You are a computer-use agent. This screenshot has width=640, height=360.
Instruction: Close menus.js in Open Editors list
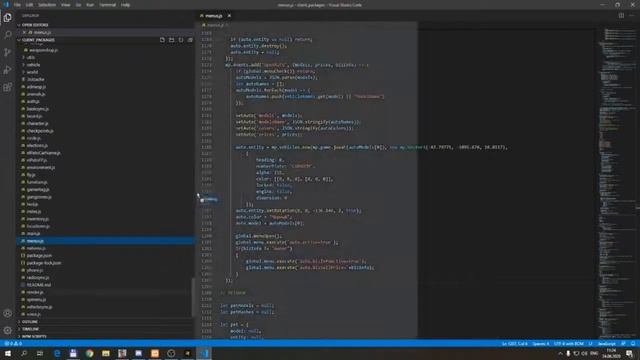(24, 32)
